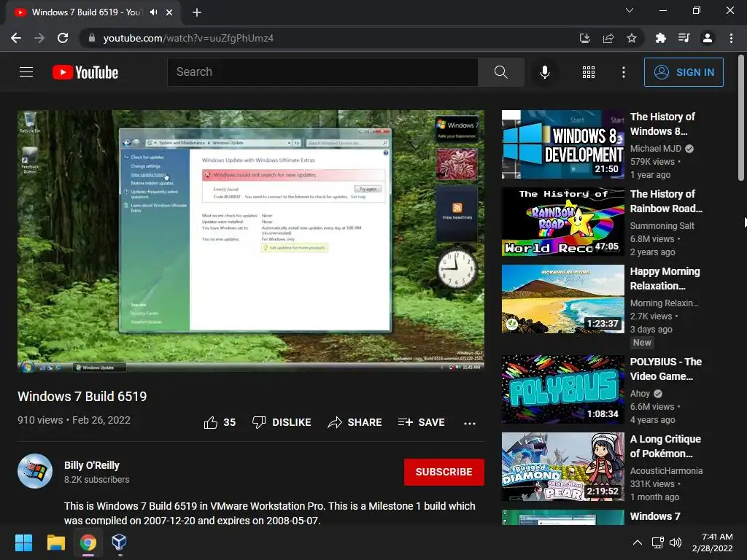Click the page vertical scrollbar

[x=741, y=118]
